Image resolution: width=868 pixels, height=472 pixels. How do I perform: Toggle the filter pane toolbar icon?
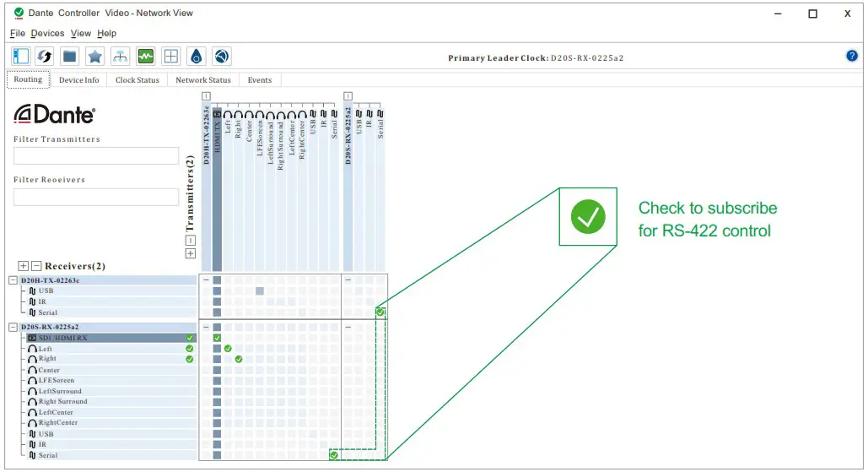21,56
